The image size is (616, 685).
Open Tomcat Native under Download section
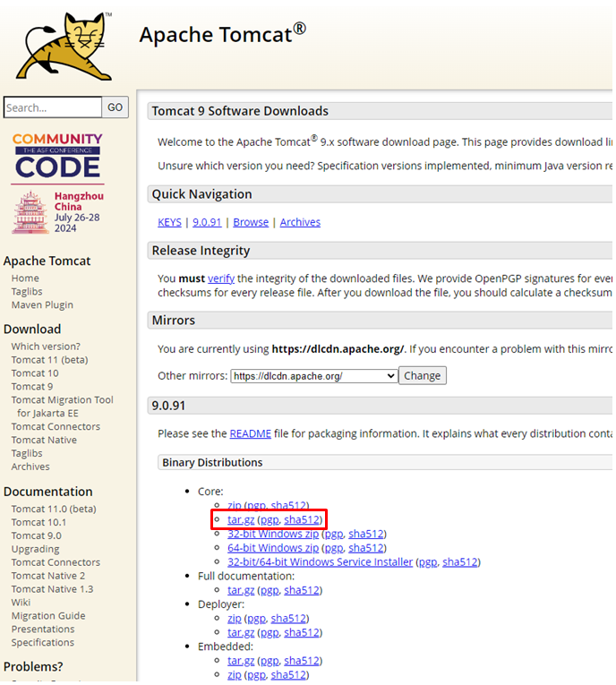[44, 440]
